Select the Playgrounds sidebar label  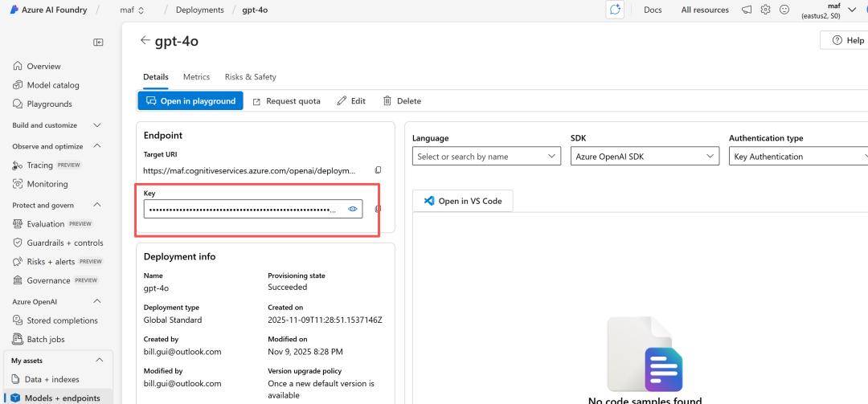49,104
